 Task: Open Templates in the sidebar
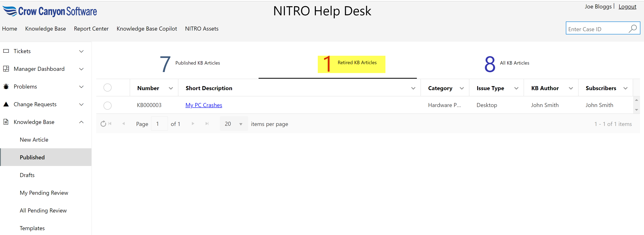coord(32,228)
